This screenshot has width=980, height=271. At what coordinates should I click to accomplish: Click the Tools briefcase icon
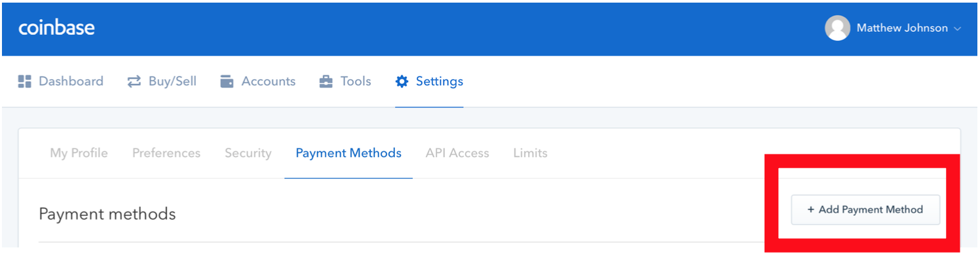[x=326, y=81]
